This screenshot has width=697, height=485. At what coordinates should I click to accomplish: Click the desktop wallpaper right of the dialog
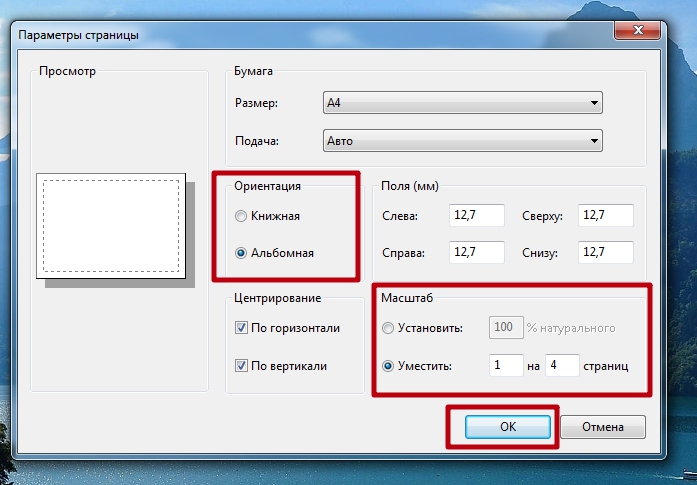pos(682,250)
